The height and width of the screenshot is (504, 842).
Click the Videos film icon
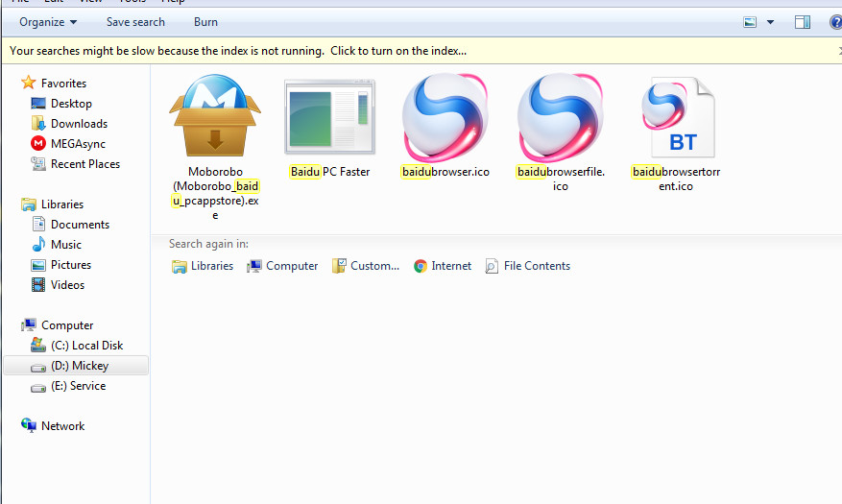(38, 284)
